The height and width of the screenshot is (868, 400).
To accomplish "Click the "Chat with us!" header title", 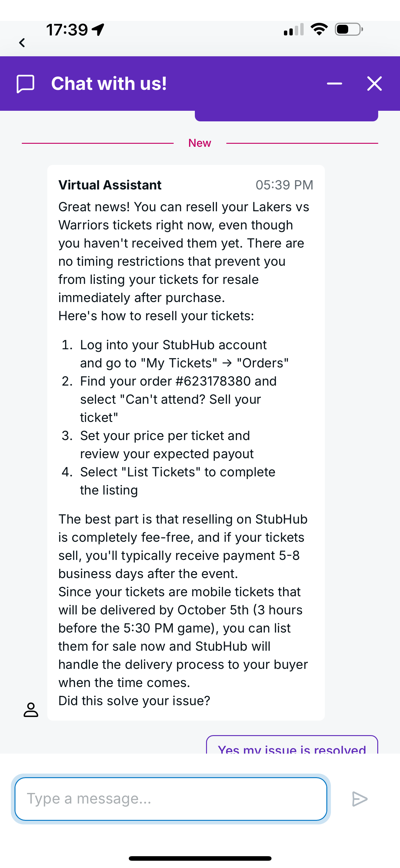I will (109, 84).
